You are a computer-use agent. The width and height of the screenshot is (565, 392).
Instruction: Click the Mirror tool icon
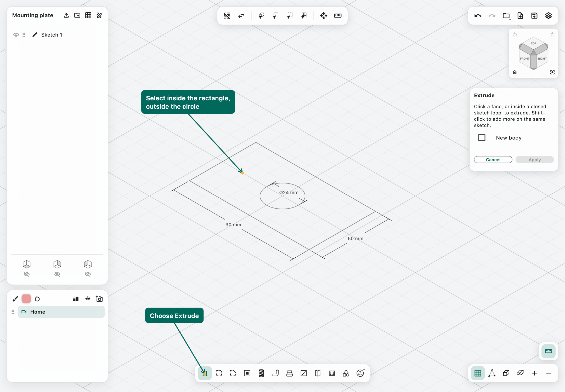tap(318, 373)
